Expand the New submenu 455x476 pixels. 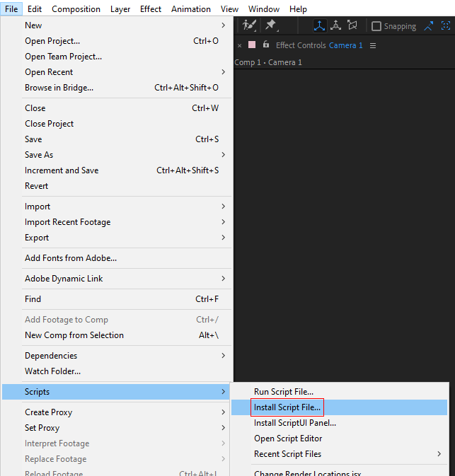tap(117, 25)
